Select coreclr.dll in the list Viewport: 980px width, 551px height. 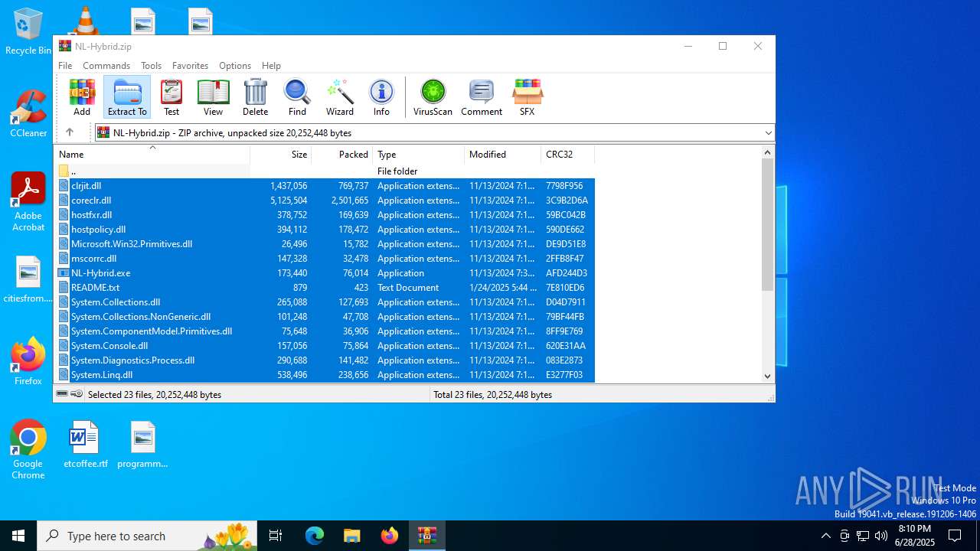tap(325, 201)
